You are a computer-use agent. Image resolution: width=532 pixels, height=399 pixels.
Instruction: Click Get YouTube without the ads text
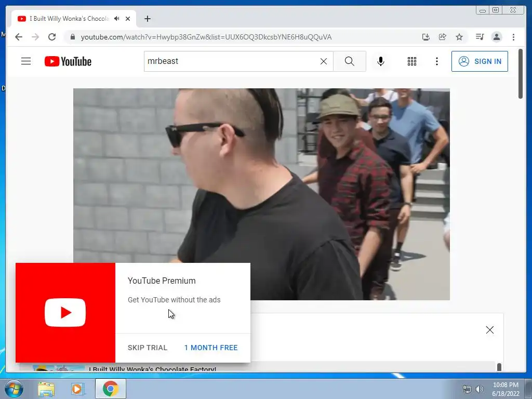pyautogui.click(x=174, y=300)
